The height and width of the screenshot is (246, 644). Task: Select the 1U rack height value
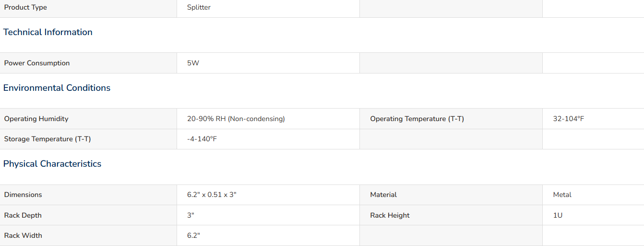point(558,215)
